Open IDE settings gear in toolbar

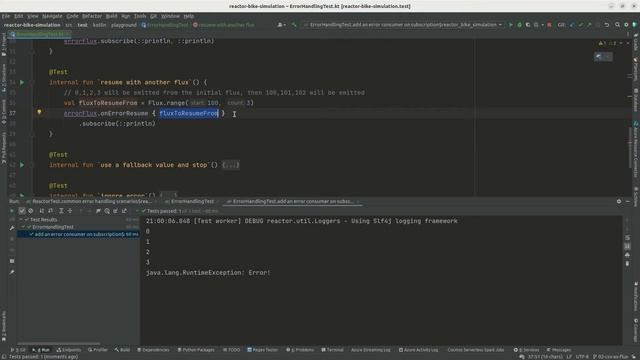click(x=626, y=25)
